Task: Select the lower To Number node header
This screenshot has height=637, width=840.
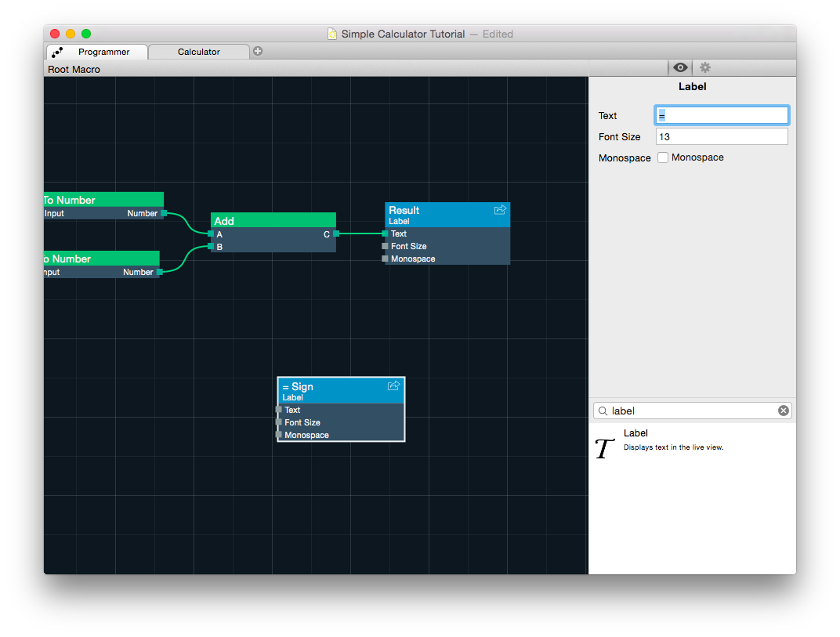Action: point(101,259)
